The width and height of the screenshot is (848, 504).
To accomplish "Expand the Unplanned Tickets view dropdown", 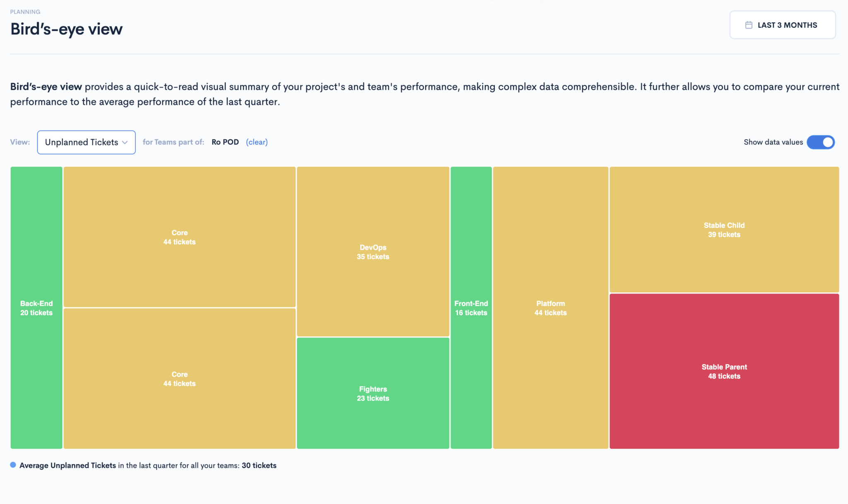I will click(87, 142).
